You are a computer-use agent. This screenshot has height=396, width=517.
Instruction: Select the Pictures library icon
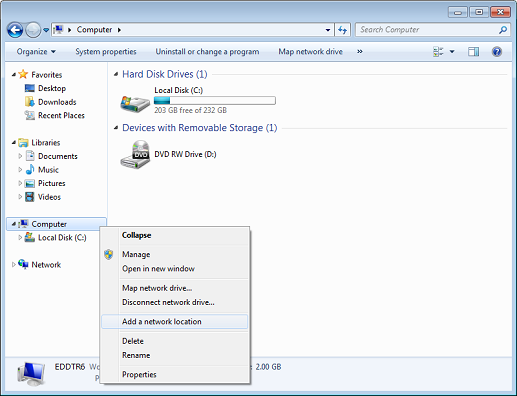pyautogui.click(x=30, y=183)
